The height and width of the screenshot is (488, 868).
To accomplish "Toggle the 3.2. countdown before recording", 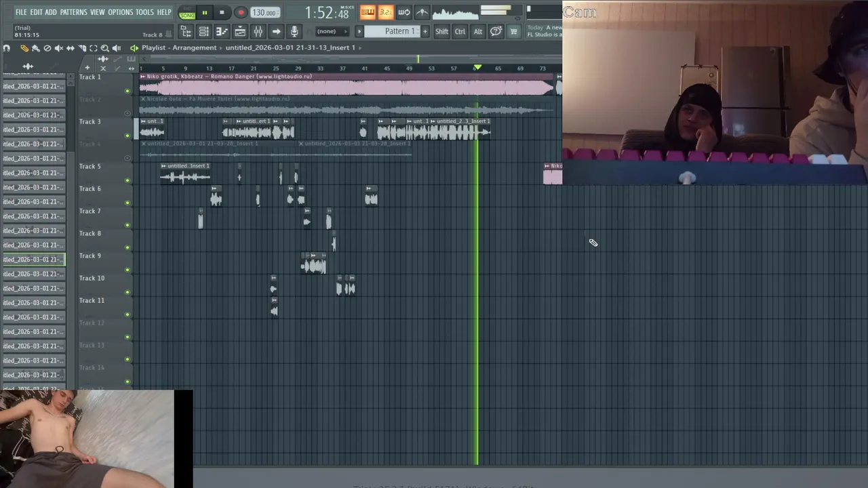I will pyautogui.click(x=385, y=12).
